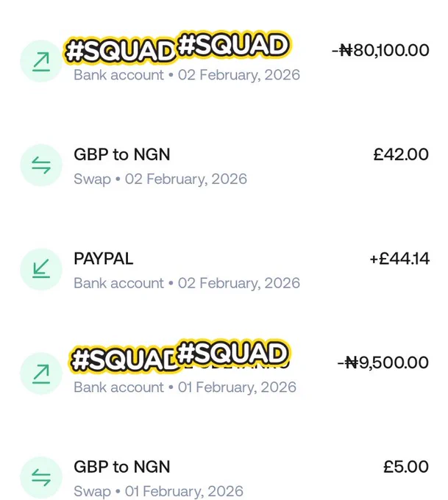Tap 'Bank account • 01 February, 2026' subtitle
The height and width of the screenshot is (500, 448).
pyautogui.click(x=185, y=387)
